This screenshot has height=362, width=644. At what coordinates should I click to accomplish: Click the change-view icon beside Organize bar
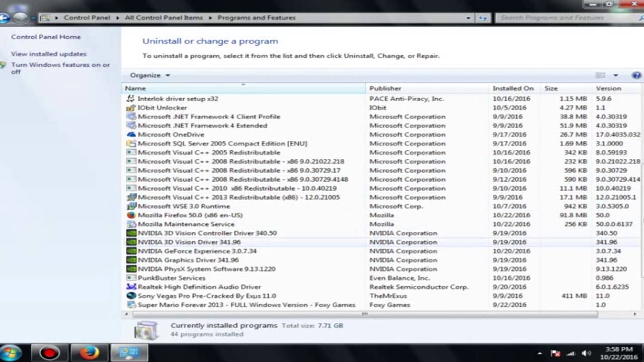coord(601,75)
